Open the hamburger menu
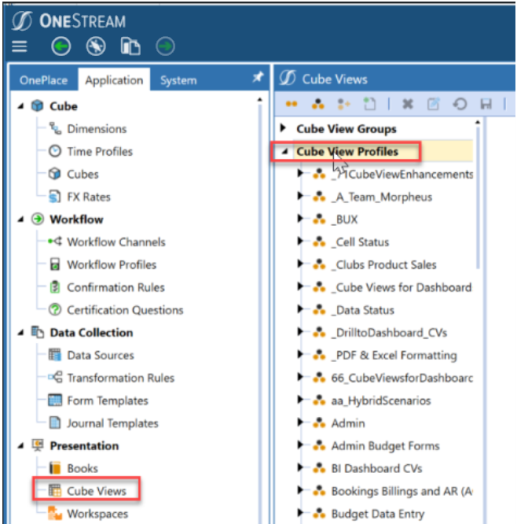Screen dimensions: 517x524 click(x=19, y=46)
